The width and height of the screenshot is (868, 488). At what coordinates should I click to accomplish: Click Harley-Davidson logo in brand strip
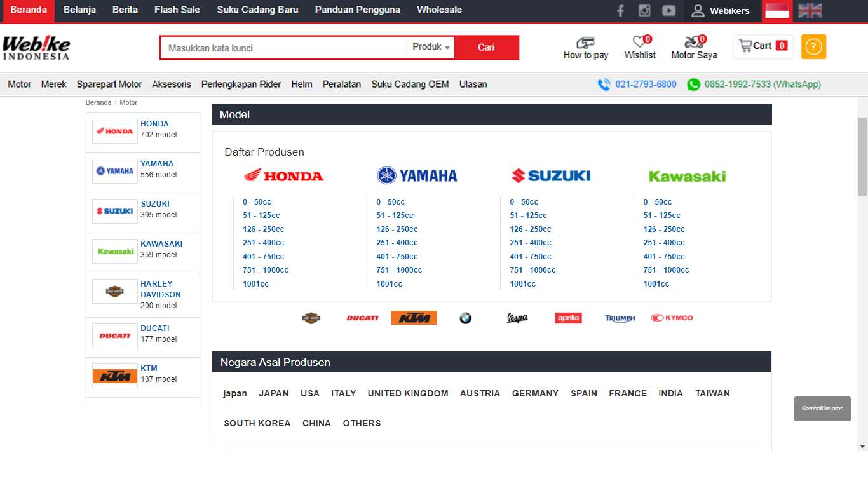point(311,318)
